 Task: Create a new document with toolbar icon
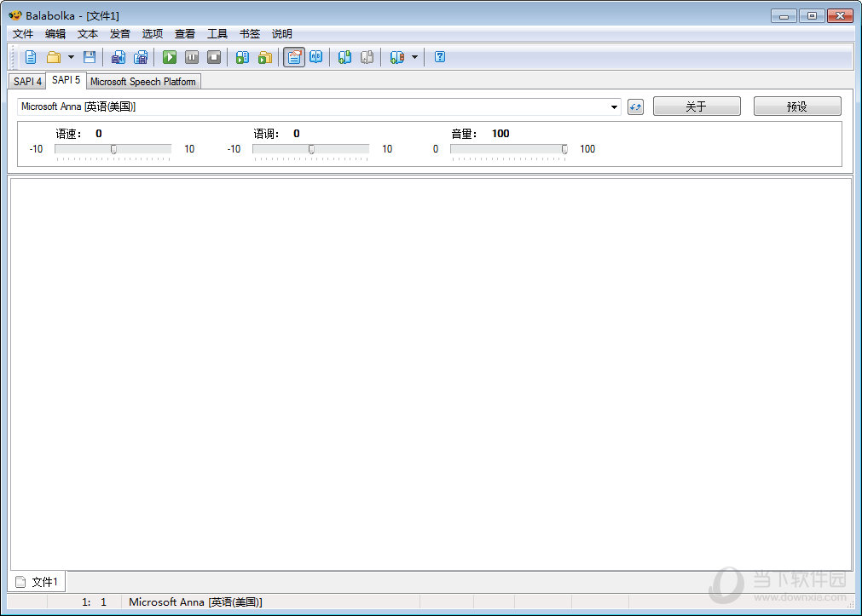coord(31,57)
